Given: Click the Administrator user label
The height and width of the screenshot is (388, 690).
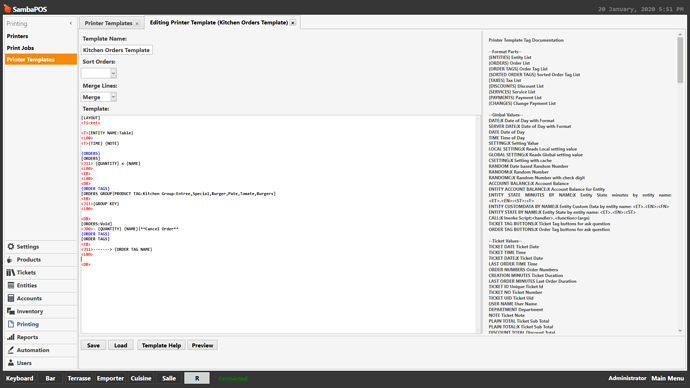Looking at the screenshot, I should click(627, 378).
